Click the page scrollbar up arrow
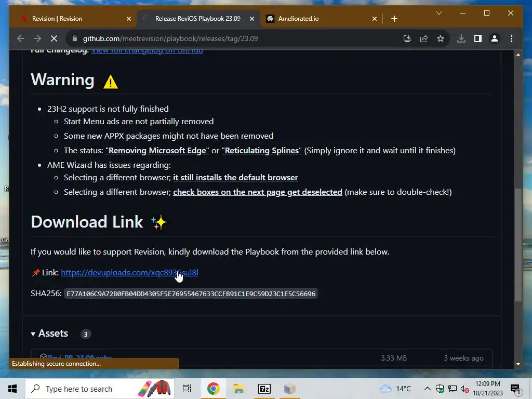Screen dimensions: 532x399 coord(518,54)
